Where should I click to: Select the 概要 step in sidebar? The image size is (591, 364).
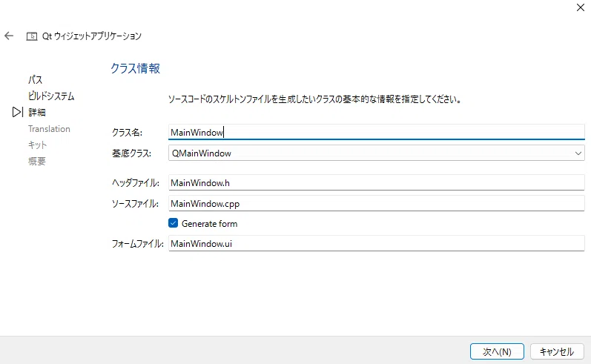click(37, 162)
